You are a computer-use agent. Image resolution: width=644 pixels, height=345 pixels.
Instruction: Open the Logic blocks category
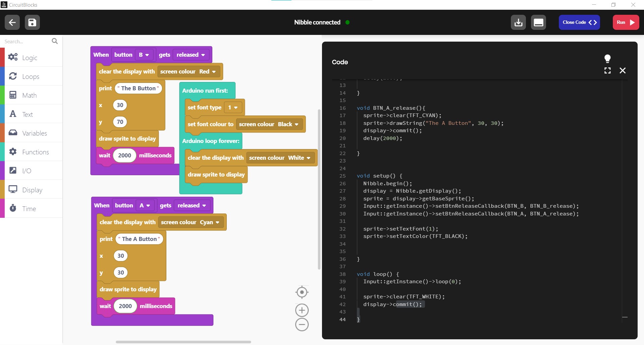(31, 57)
